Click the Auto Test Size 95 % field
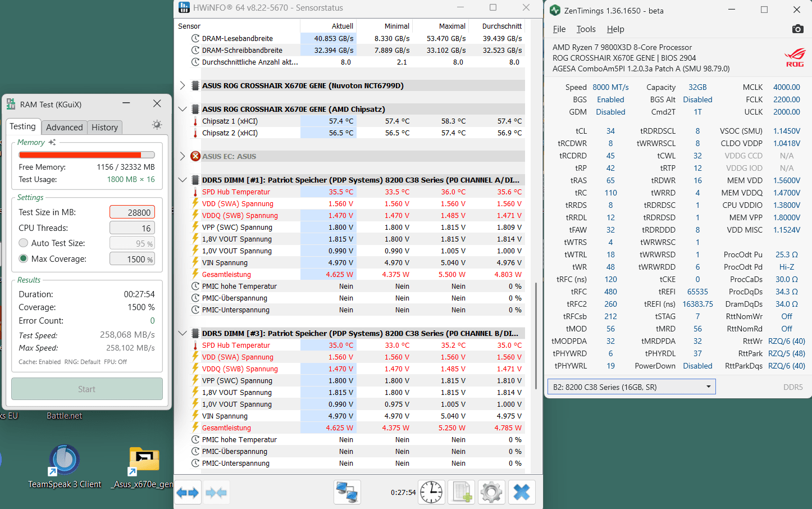The image size is (812, 509). [x=132, y=243]
